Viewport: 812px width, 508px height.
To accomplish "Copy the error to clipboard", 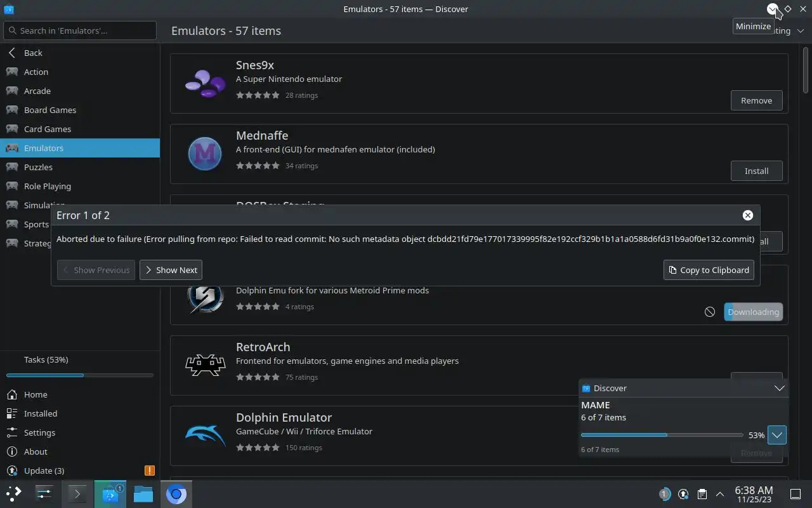I will click(709, 270).
